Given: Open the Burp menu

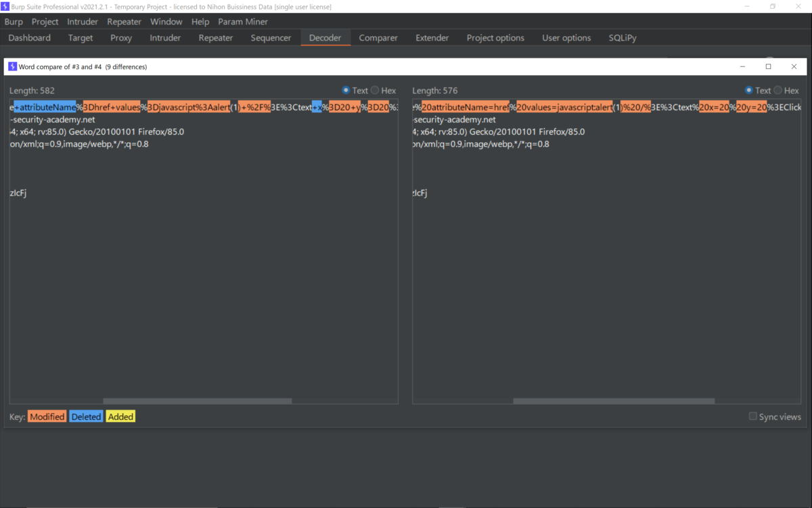Looking at the screenshot, I should coord(14,22).
